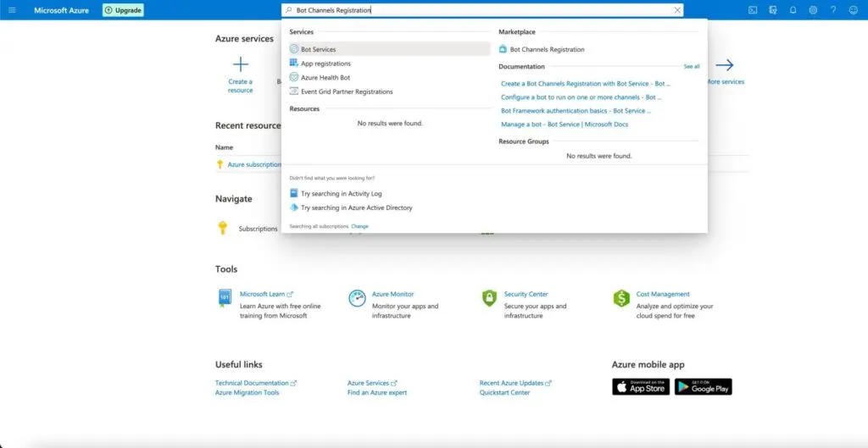This screenshot has height=448, width=868.
Task: Click Get it on Google Play badge
Action: 703,387
